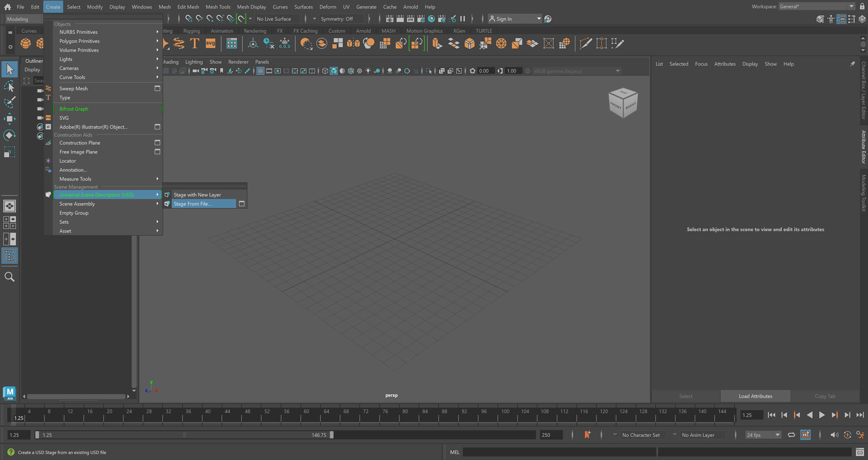
Task: Expand the NURBS Primitives submenu
Action: coord(108,32)
